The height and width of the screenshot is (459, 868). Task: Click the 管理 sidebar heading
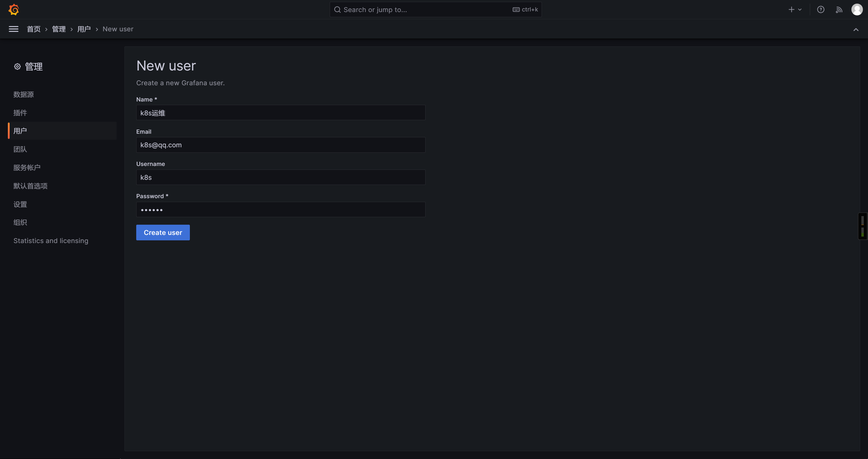[34, 67]
